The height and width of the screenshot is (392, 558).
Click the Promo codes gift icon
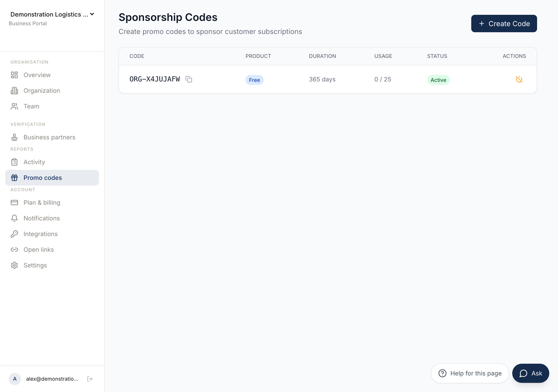(x=14, y=178)
